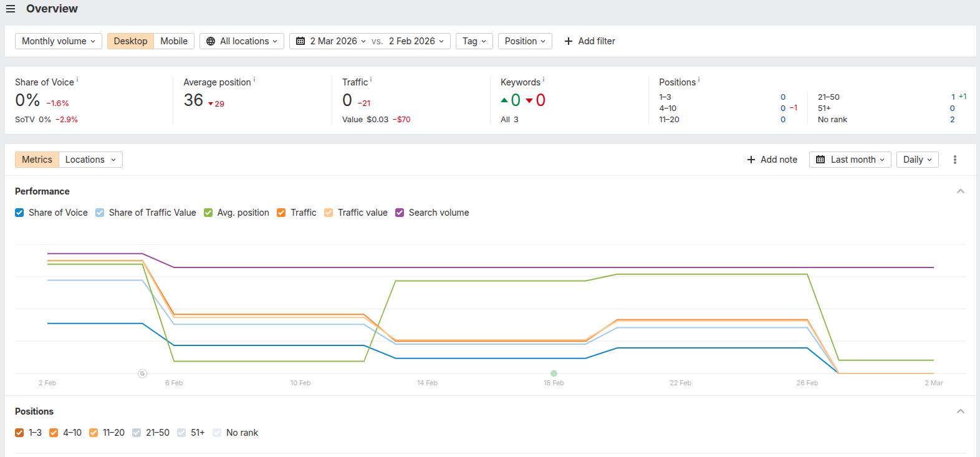Open the Position filter dropdown
The image size is (980, 457).
pos(525,41)
